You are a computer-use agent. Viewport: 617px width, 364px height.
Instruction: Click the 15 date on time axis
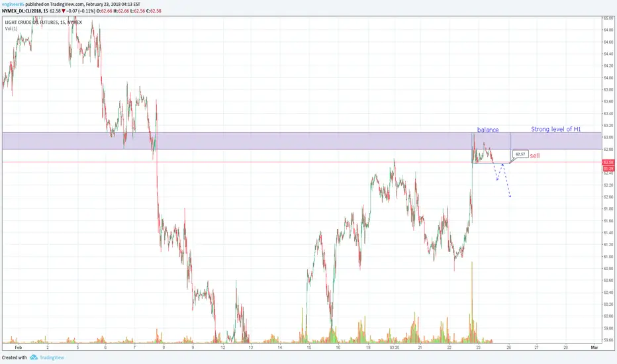coord(309,347)
